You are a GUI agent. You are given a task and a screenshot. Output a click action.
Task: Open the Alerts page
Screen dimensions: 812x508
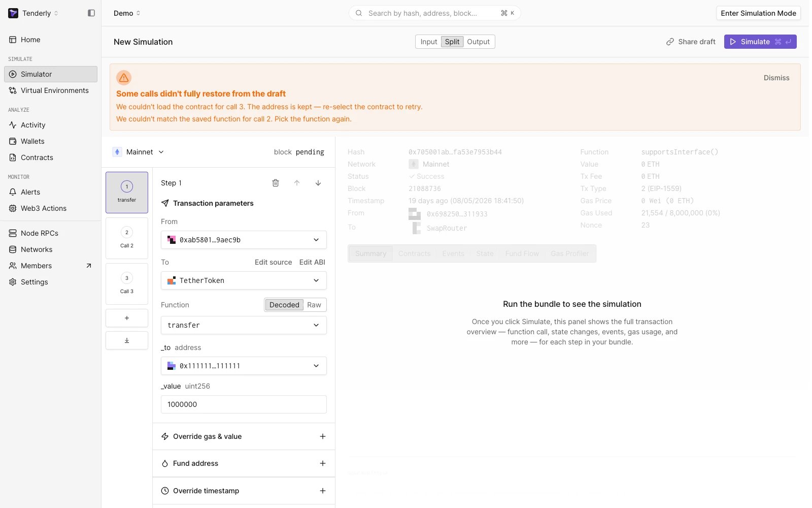coord(51,192)
